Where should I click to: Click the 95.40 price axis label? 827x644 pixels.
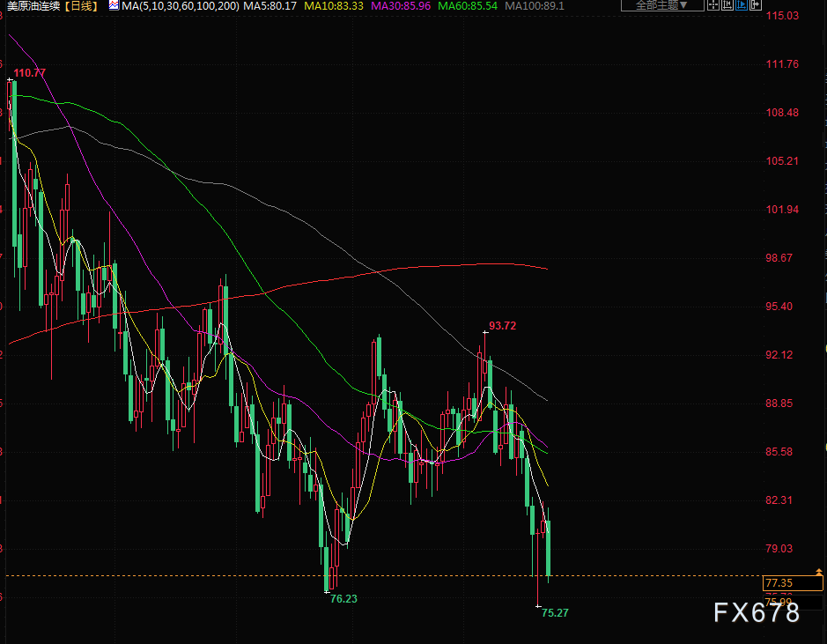779,307
